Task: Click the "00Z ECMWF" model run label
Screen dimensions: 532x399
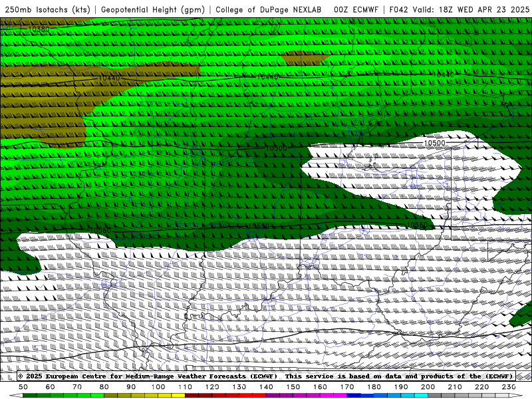Action: [x=356, y=9]
